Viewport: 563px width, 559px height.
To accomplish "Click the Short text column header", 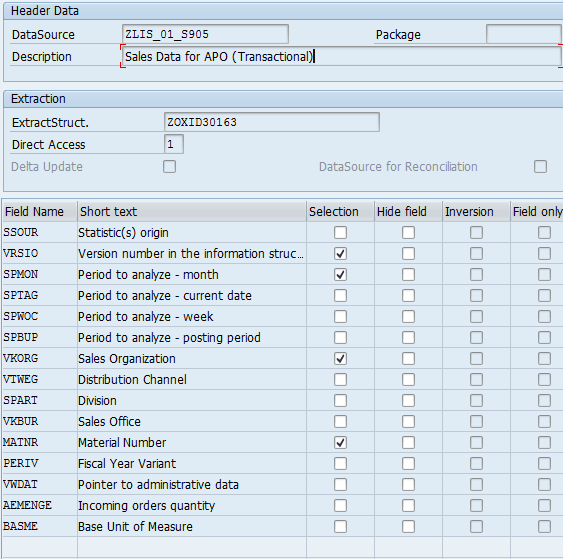I will click(x=192, y=211).
